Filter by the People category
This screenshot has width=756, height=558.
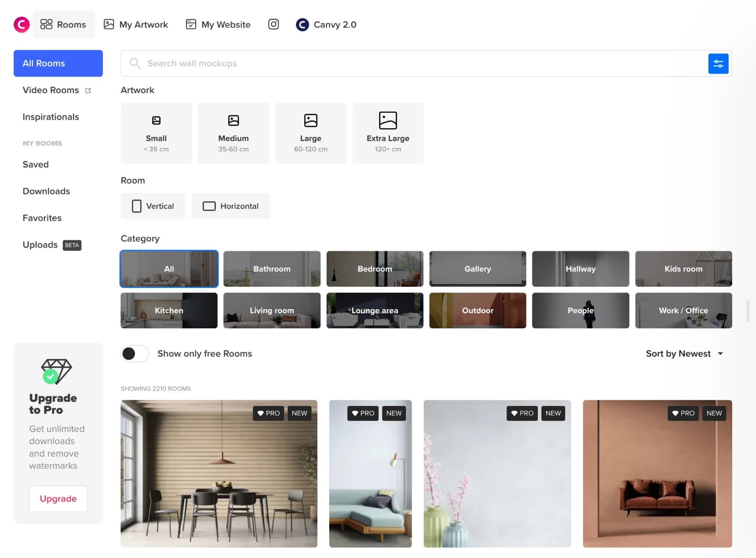click(x=581, y=310)
